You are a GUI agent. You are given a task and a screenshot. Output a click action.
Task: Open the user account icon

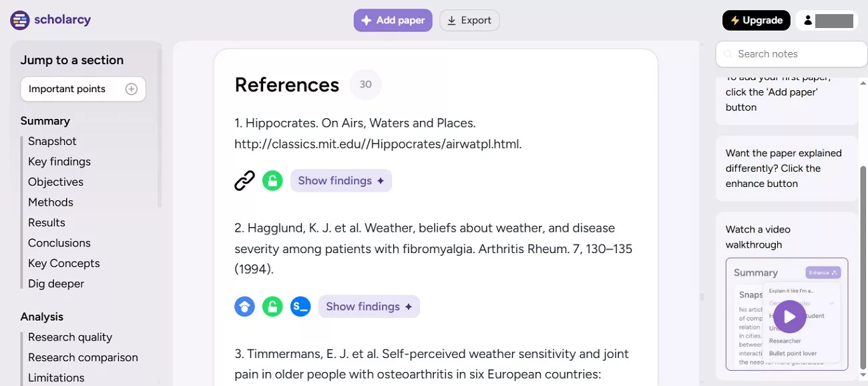(808, 20)
